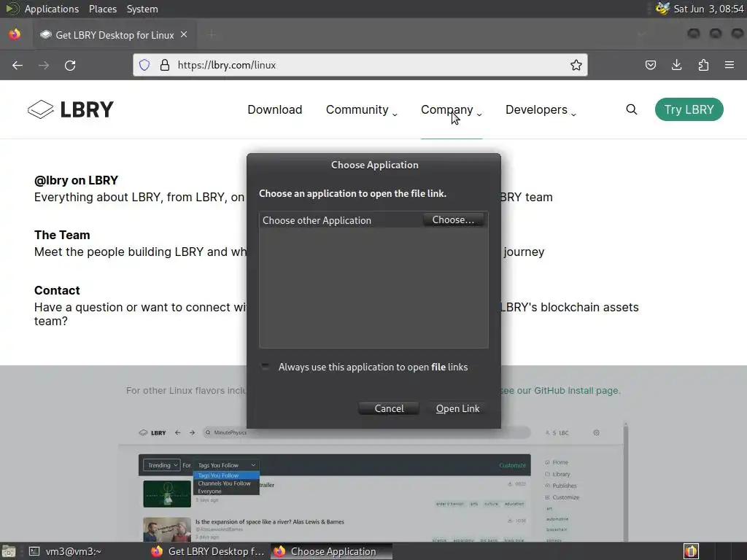
Task: Click the forward navigation arrow
Action: (44, 65)
